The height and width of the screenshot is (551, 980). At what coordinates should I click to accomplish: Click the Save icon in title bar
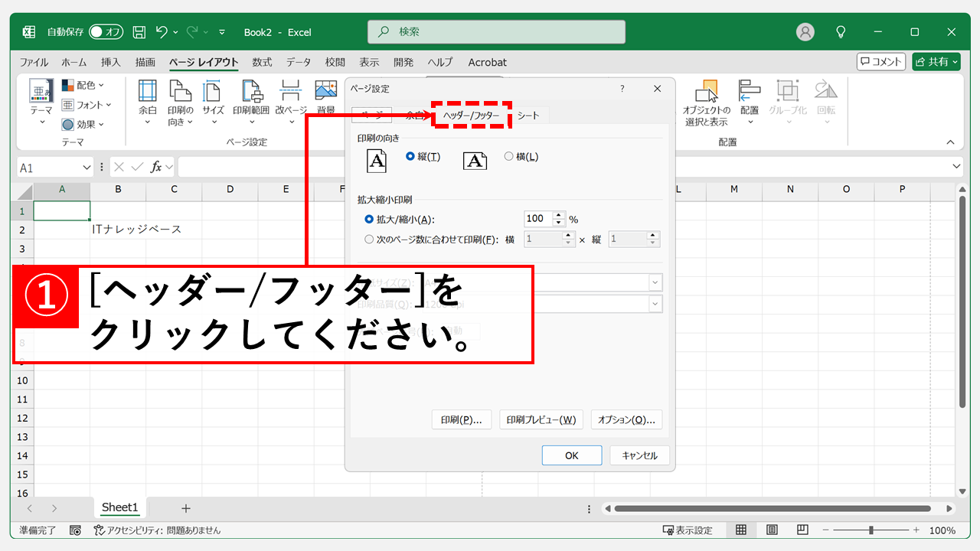point(139,32)
